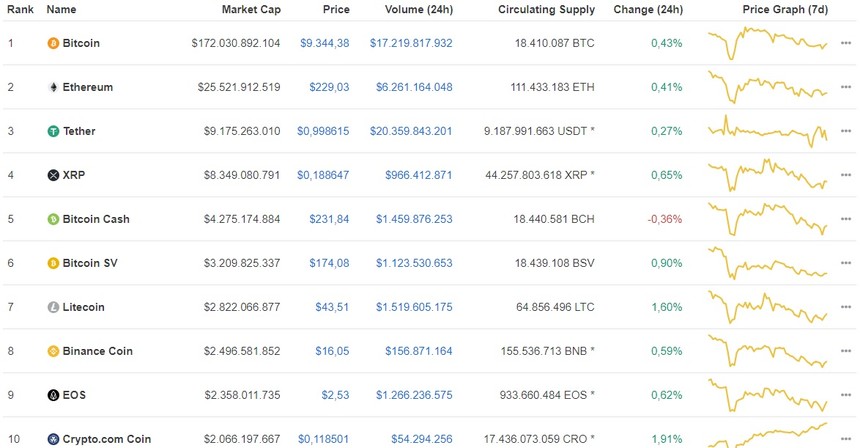The image size is (860, 448).
Task: Open the EOS 7-day price graph
Action: (x=768, y=395)
